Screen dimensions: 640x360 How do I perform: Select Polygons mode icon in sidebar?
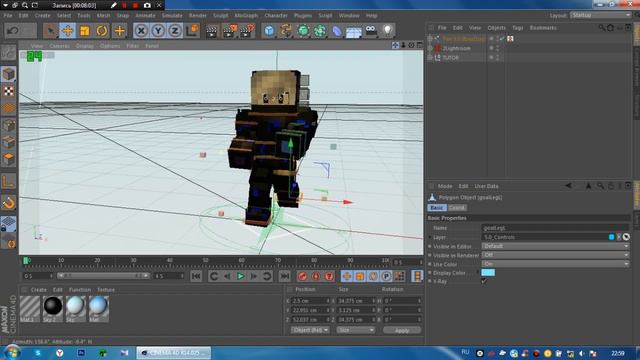point(9,159)
